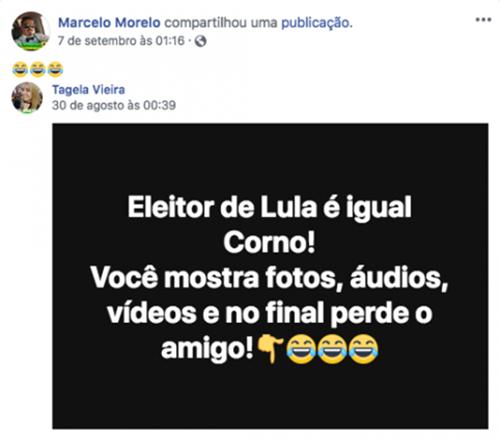500x440 pixels.
Task: Click the "Eleitor de Lula é igual" text line
Action: (x=269, y=208)
